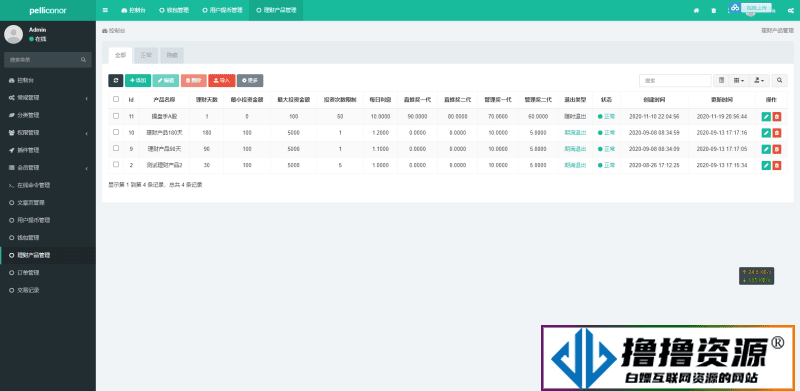Screen dimensions: 800x391
Task: Open 钱包管理 in the sidebar
Action: click(47, 237)
